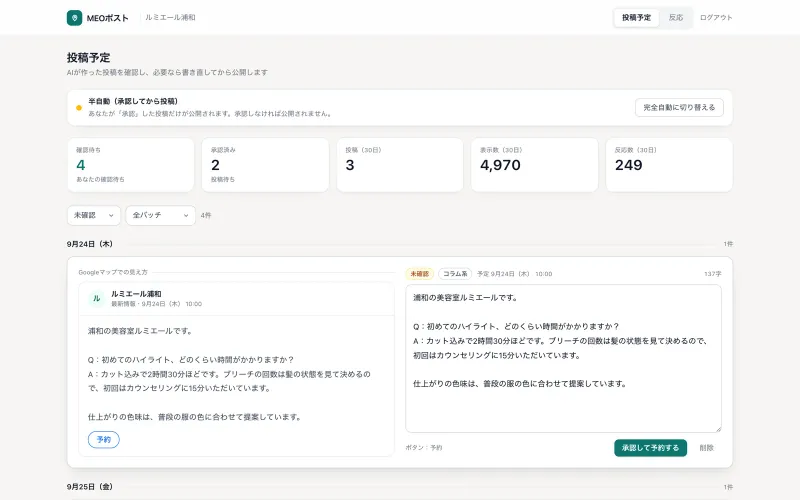
Task: Open the 未確認 filter dropdown
Action: coord(94,215)
